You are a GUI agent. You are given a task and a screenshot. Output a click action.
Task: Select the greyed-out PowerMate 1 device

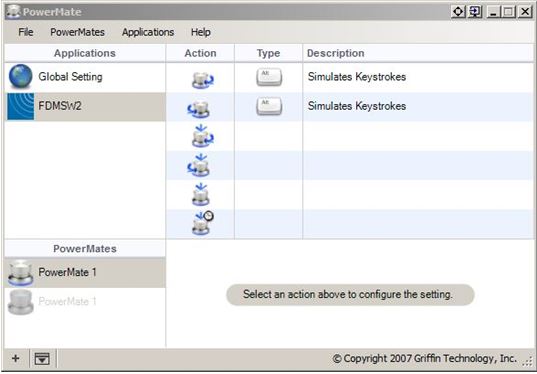[85, 302]
